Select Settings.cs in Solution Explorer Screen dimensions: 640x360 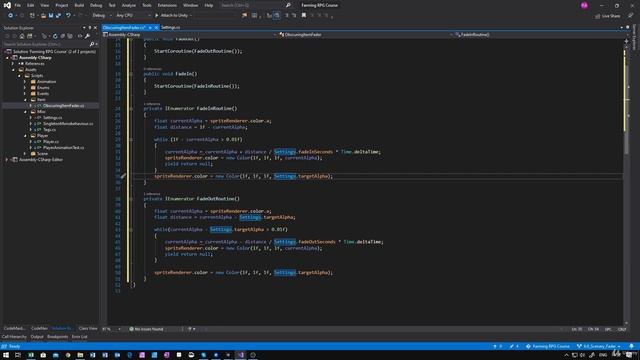[52, 118]
